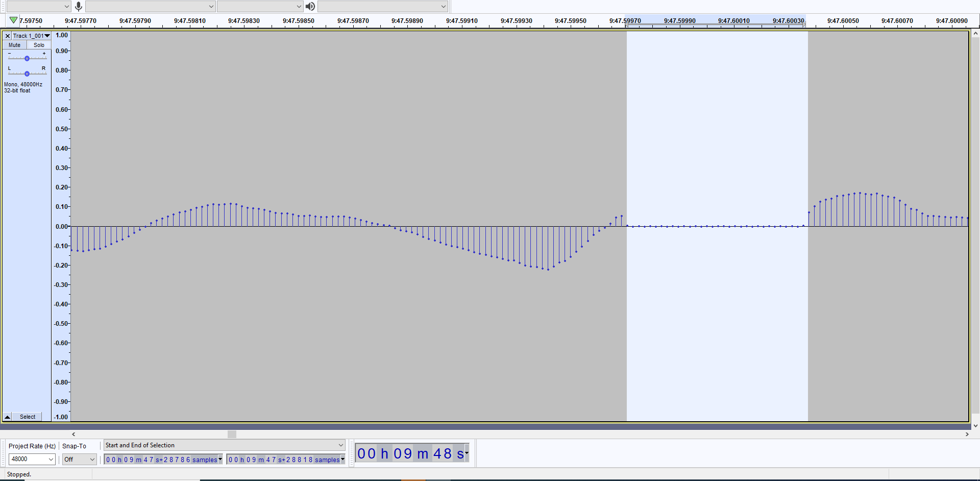This screenshot has width=980, height=481.
Task: Close Track 1_001 with the X button
Action: tap(7, 36)
